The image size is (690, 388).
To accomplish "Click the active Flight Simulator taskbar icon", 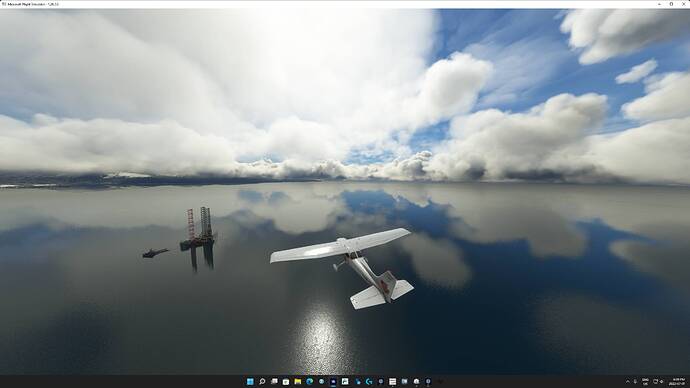I will point(333,381).
